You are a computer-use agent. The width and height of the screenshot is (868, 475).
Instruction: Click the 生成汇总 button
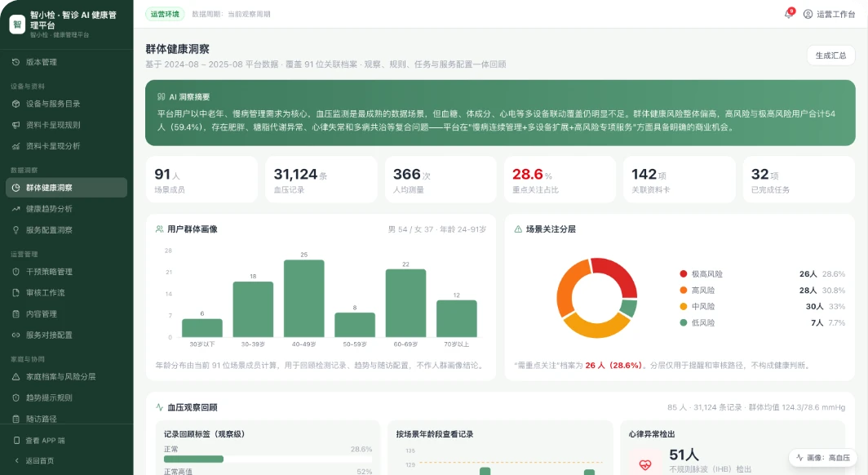[x=830, y=55]
